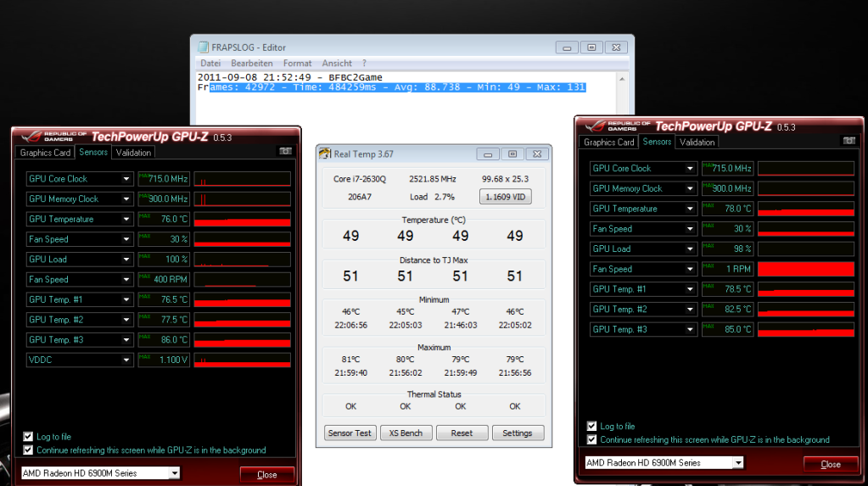The height and width of the screenshot is (486, 868).
Task: Click GPU Temp. #3 graph in right GPU-Z
Action: 806,329
